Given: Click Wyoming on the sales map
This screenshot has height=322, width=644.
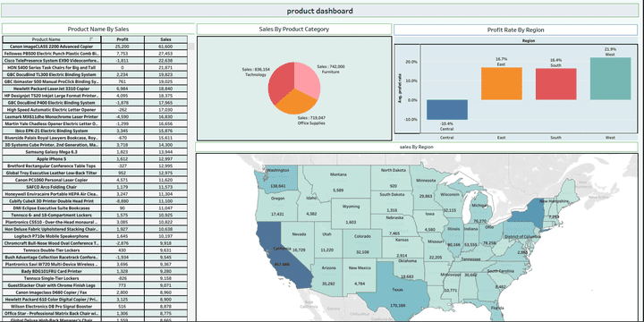Looking at the screenshot, I should [x=351, y=214].
